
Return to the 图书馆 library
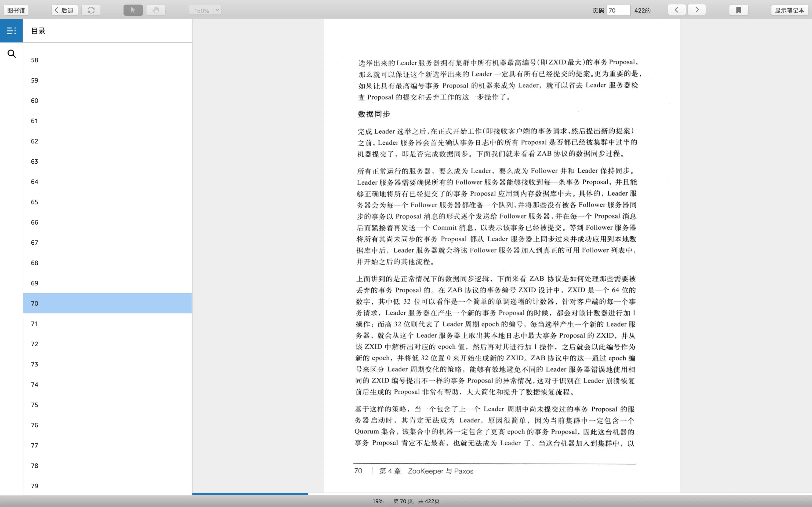click(16, 10)
